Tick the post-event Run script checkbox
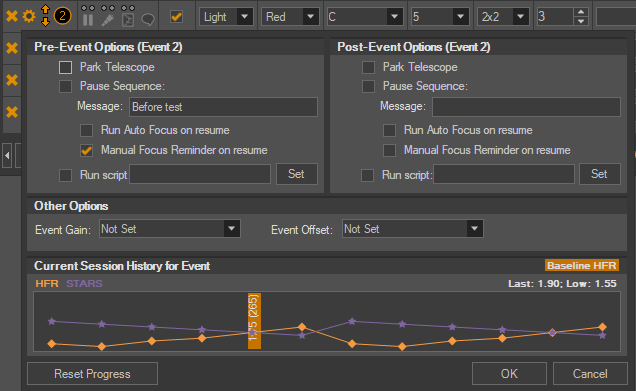This screenshot has height=391, width=636. click(367, 175)
